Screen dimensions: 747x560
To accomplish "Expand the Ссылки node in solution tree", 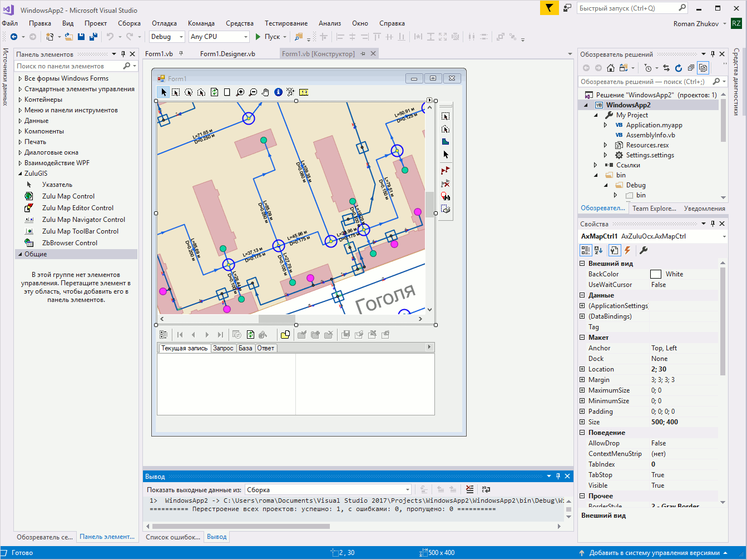I will (596, 165).
